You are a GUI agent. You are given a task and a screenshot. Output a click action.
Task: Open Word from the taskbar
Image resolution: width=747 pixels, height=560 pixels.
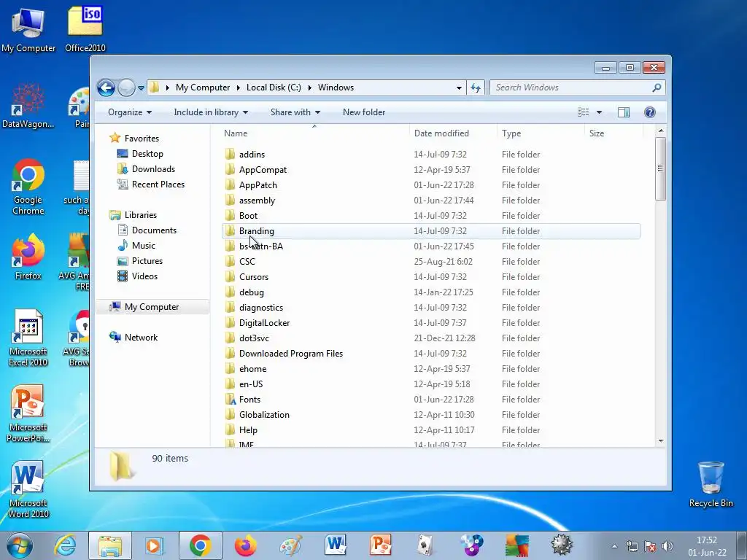click(336, 545)
